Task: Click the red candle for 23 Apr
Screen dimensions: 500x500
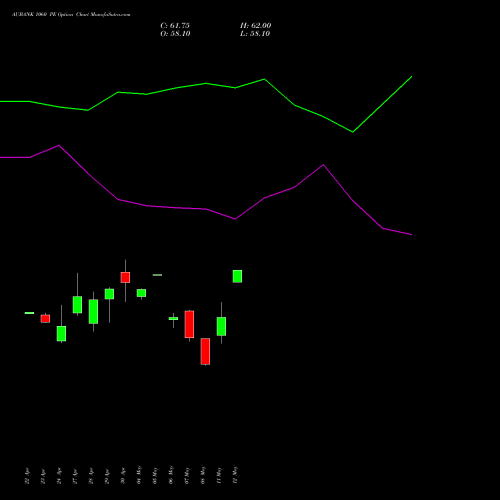Action: 45,318
